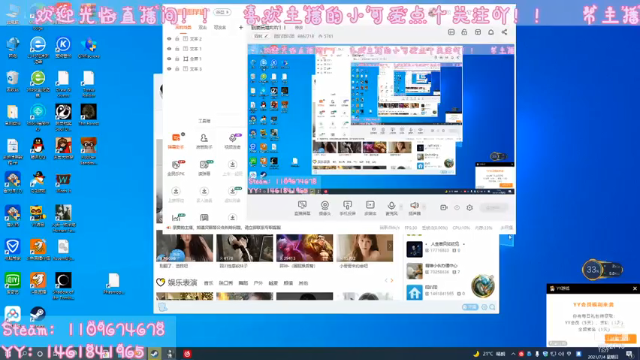Expand the speaker options arrow
Screen dimensions: 640x360
tap(424, 207)
